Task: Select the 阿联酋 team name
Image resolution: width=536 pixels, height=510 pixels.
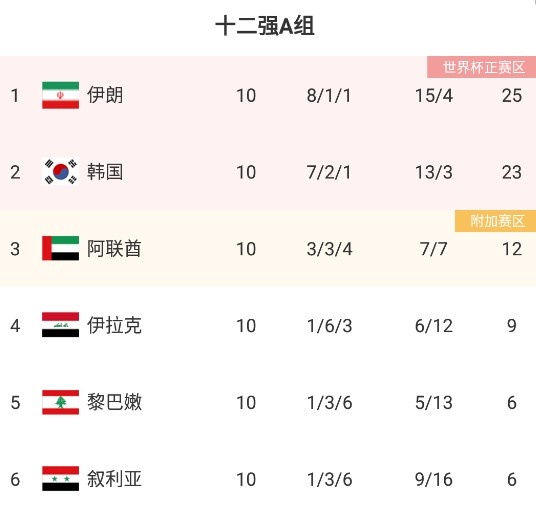Action: pos(114,249)
